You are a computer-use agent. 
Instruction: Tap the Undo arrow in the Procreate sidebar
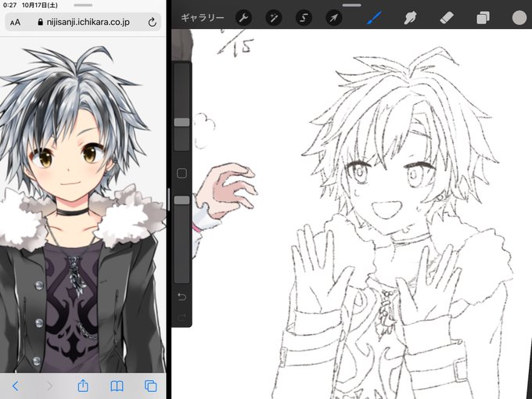182,297
